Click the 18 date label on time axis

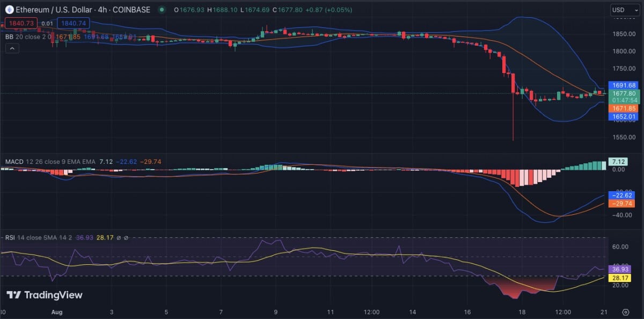(x=522, y=312)
